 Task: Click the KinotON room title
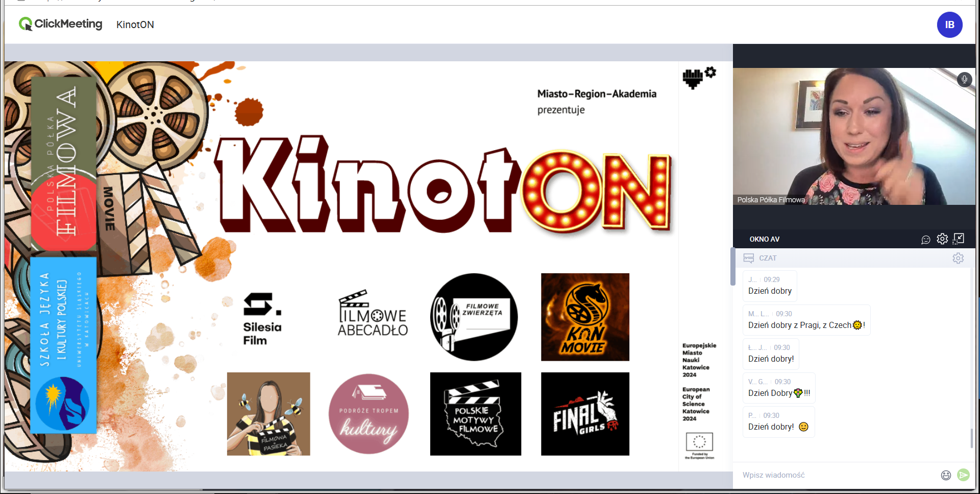point(135,25)
